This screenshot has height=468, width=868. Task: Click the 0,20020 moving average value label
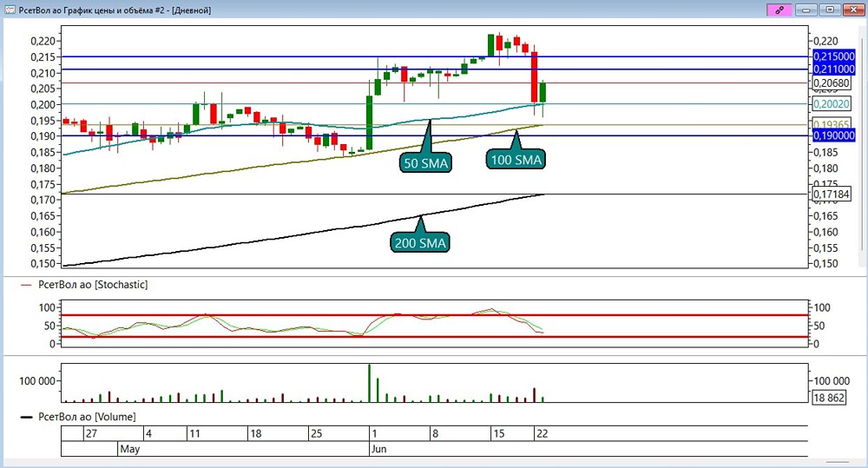(831, 103)
